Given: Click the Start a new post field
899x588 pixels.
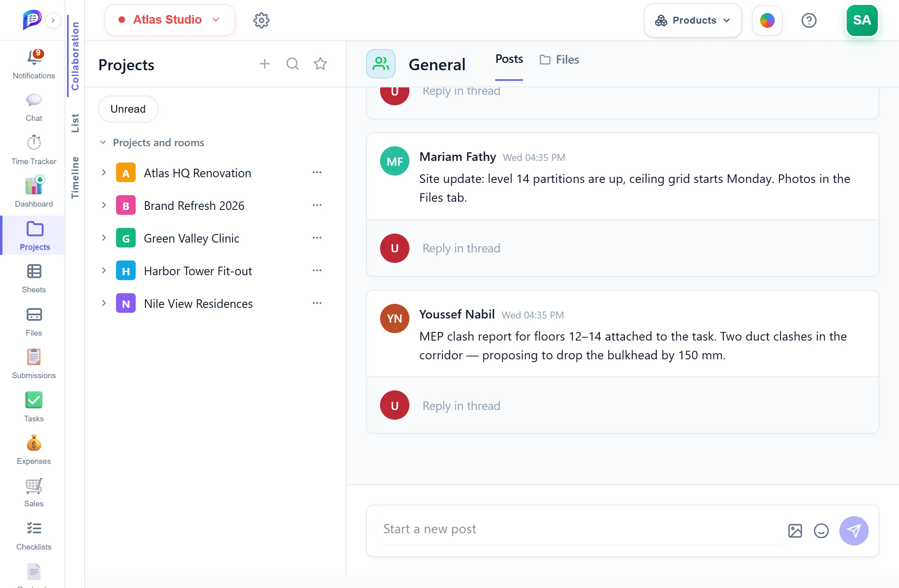Looking at the screenshot, I should point(580,529).
